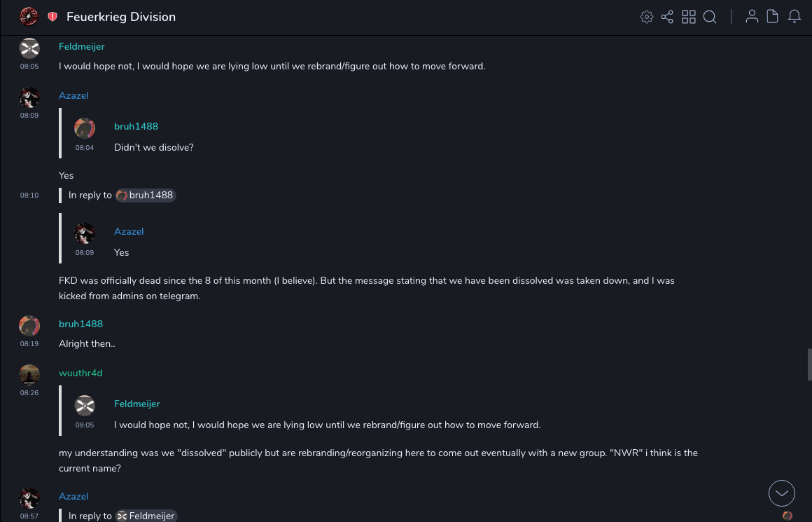Click the vertical scrollbar thumb
Image resolution: width=812 pixels, height=522 pixels.
(809, 364)
